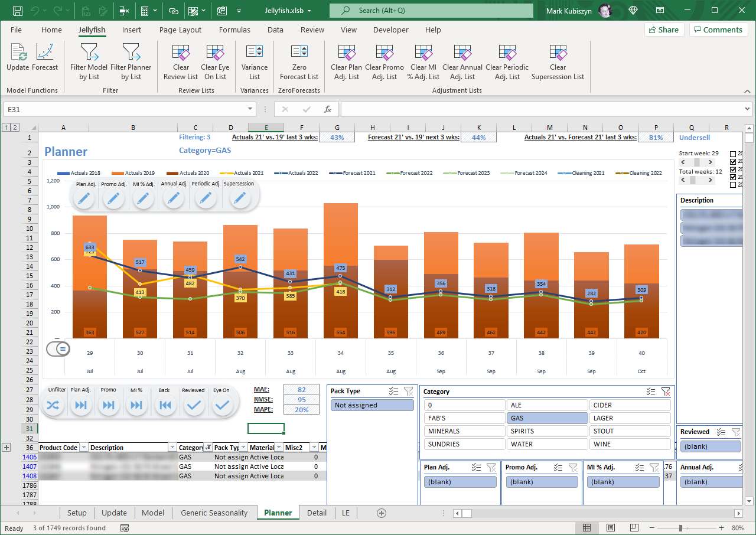
Task: Open the Category column filter dropdown
Action: click(x=208, y=448)
